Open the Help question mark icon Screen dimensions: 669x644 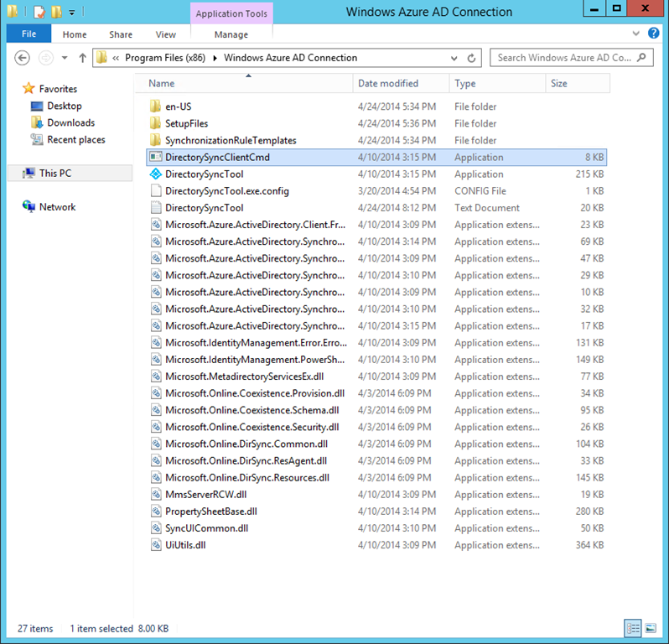point(653,33)
